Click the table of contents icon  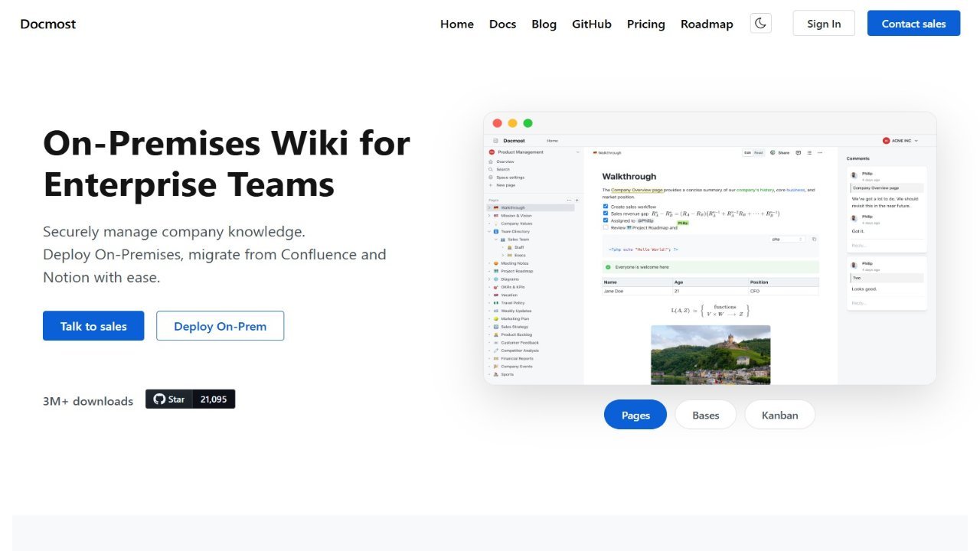pyautogui.click(x=809, y=153)
